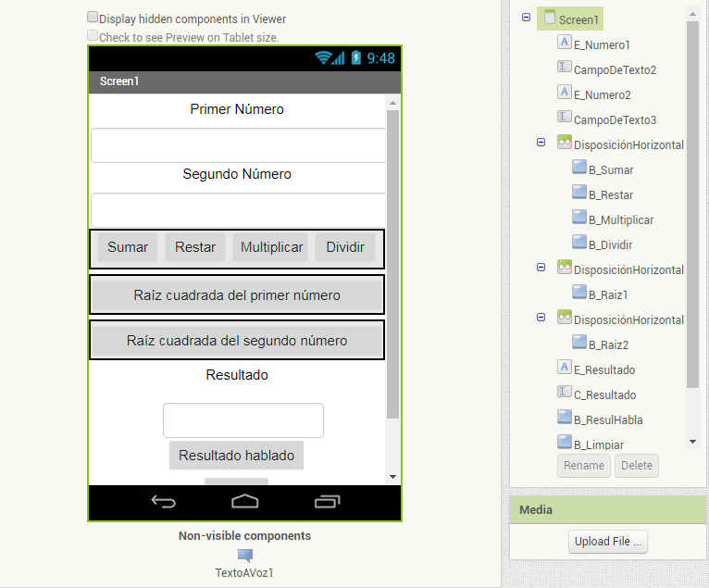Click the Resultado hablado button
This screenshot has height=588, width=709.
click(x=236, y=455)
